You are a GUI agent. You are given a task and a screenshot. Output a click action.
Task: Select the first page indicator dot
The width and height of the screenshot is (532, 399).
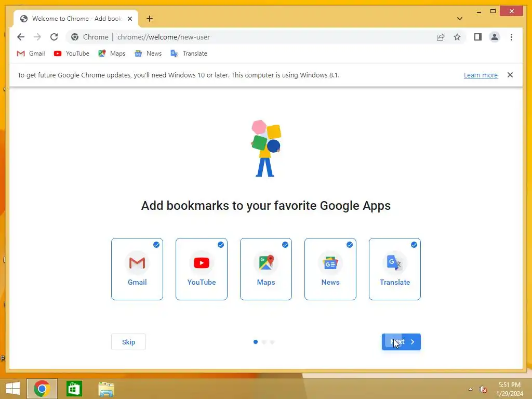pyautogui.click(x=256, y=342)
